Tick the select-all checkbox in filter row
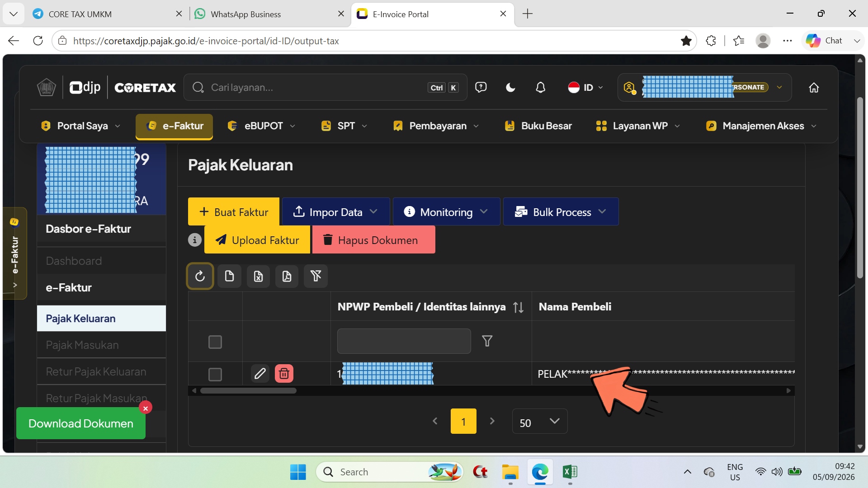 coord(215,342)
